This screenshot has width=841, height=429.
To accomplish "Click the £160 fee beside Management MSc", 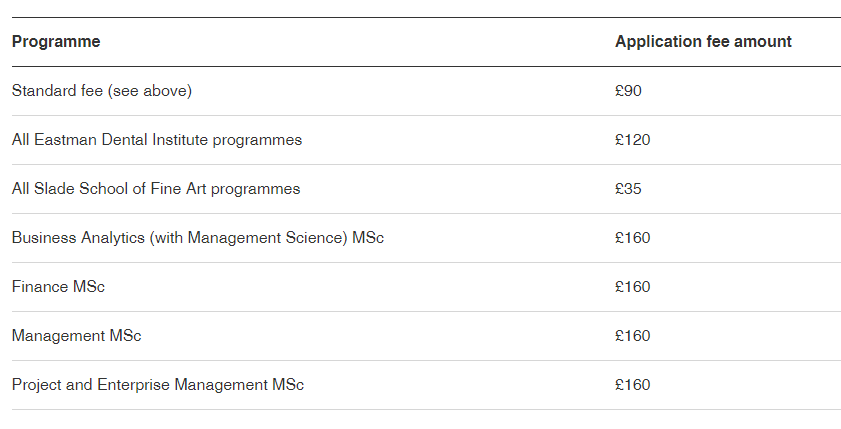I will 632,336.
